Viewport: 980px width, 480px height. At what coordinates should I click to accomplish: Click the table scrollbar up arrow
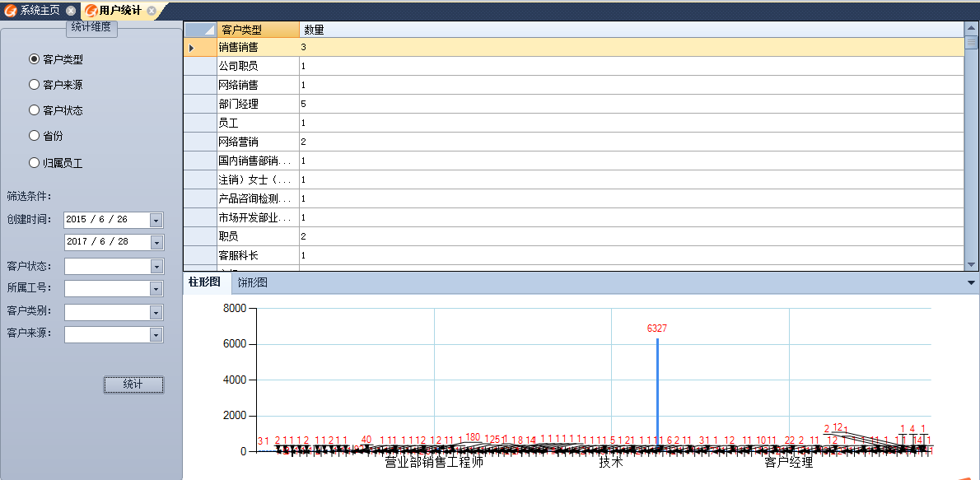pyautogui.click(x=971, y=26)
